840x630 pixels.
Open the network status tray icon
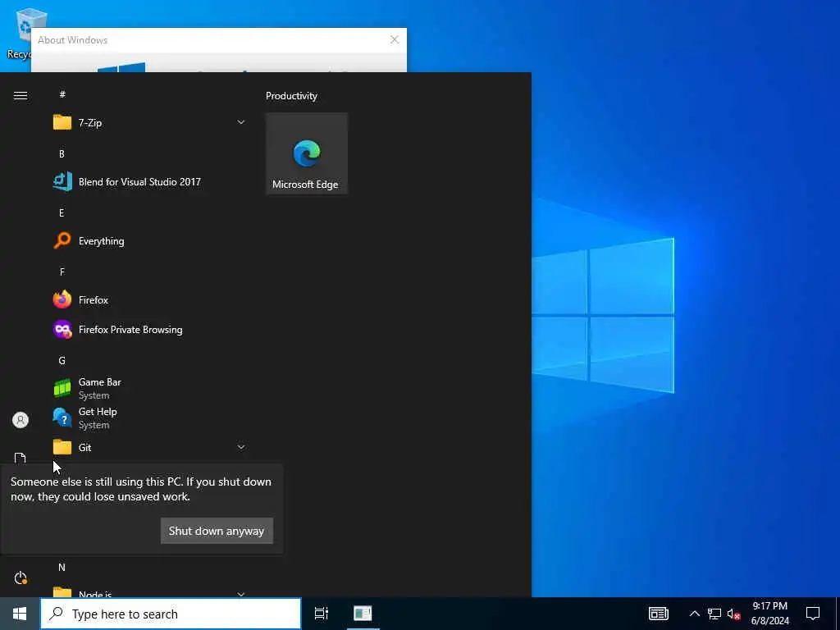click(x=714, y=614)
